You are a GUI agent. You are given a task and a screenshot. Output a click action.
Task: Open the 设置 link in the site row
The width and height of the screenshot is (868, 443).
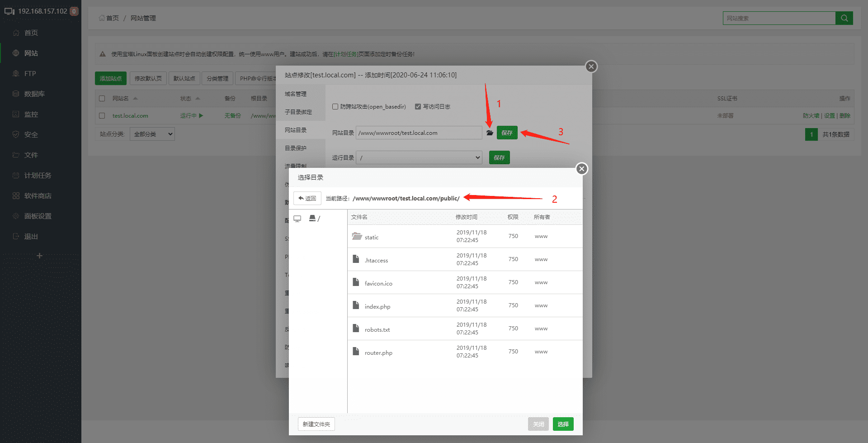pos(829,115)
